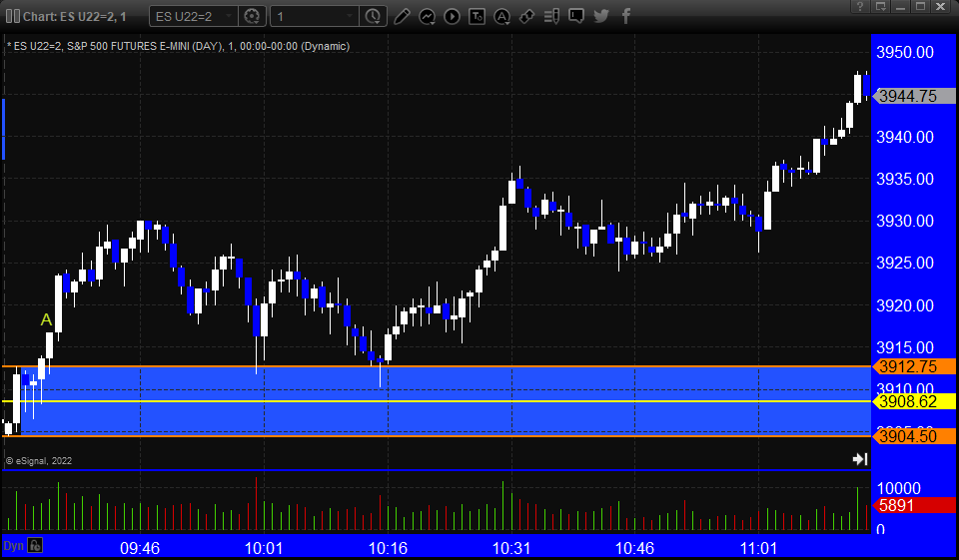Select the yellow 3908.62 price line label
959x560 pixels.
(914, 401)
